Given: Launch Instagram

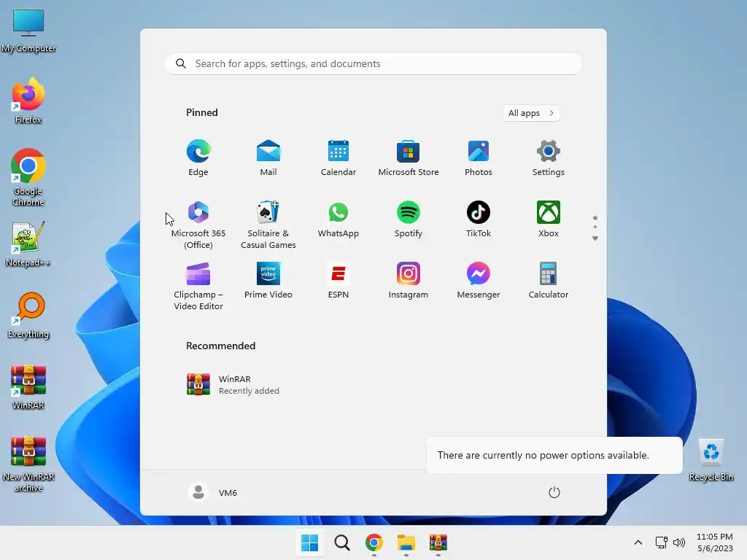Looking at the screenshot, I should pos(409,281).
